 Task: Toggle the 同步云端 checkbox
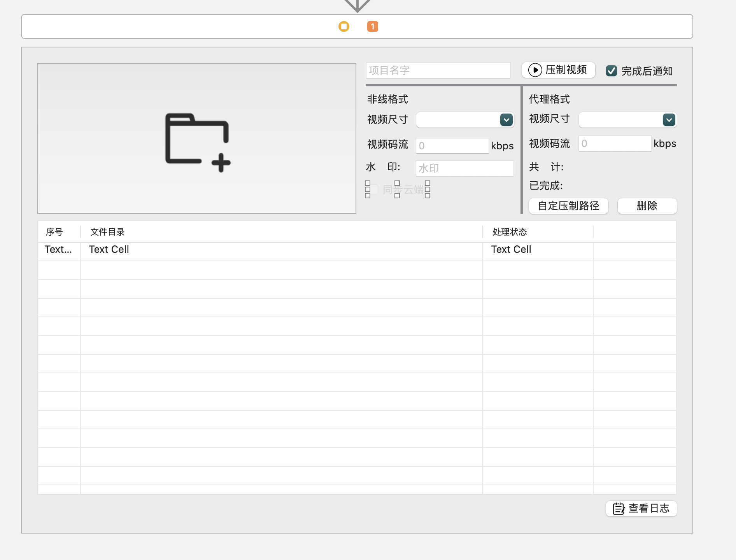[373, 189]
